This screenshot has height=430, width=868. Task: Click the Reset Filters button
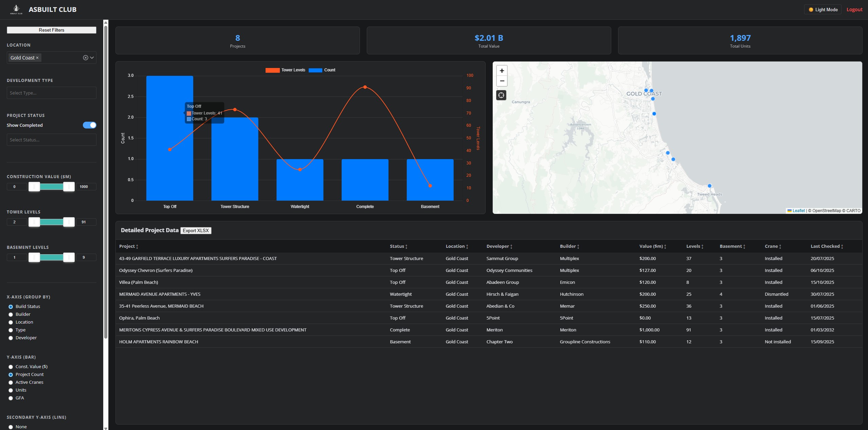click(52, 30)
